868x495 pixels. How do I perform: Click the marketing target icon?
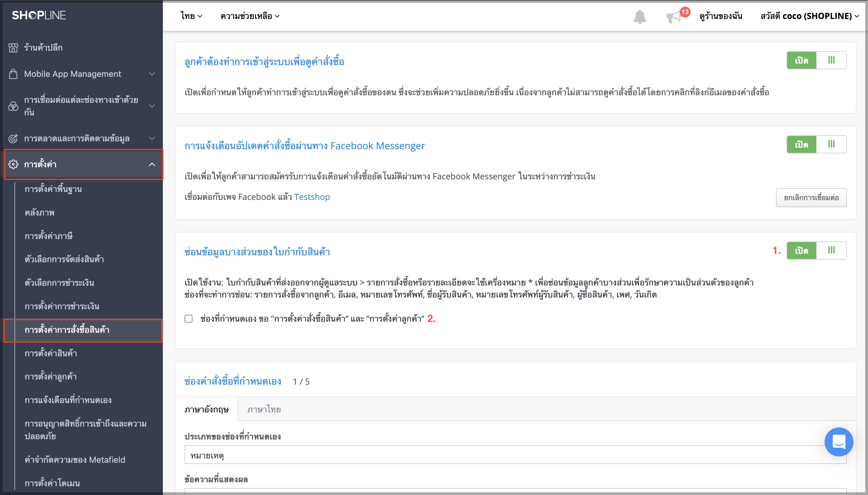click(x=13, y=138)
